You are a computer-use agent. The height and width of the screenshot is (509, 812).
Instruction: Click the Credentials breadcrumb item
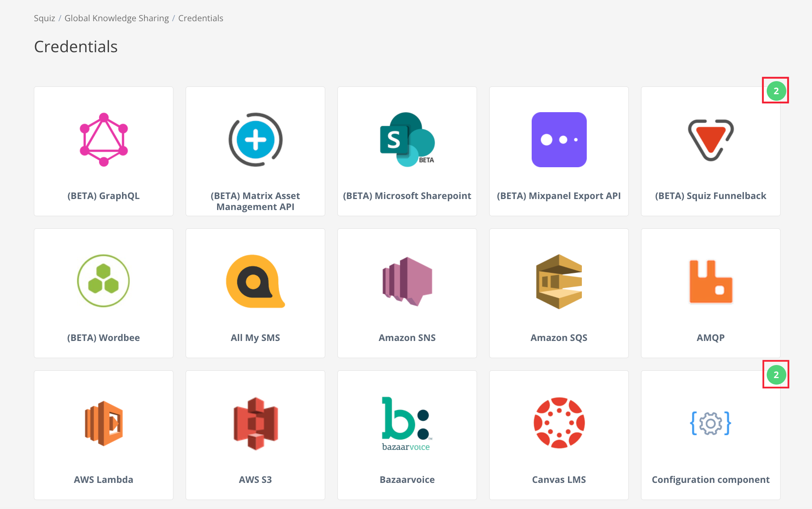point(201,18)
